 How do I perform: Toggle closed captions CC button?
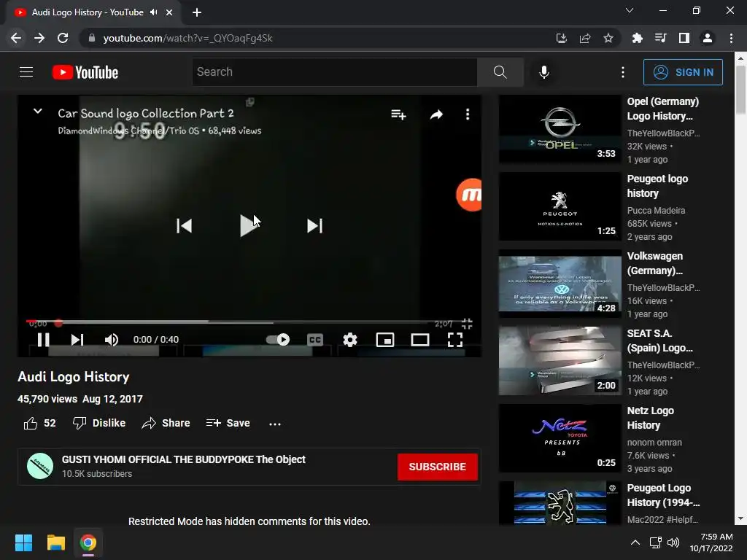click(315, 340)
